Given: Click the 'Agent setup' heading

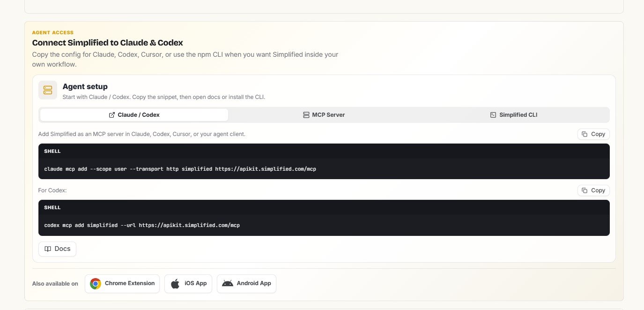Looking at the screenshot, I should (x=85, y=87).
